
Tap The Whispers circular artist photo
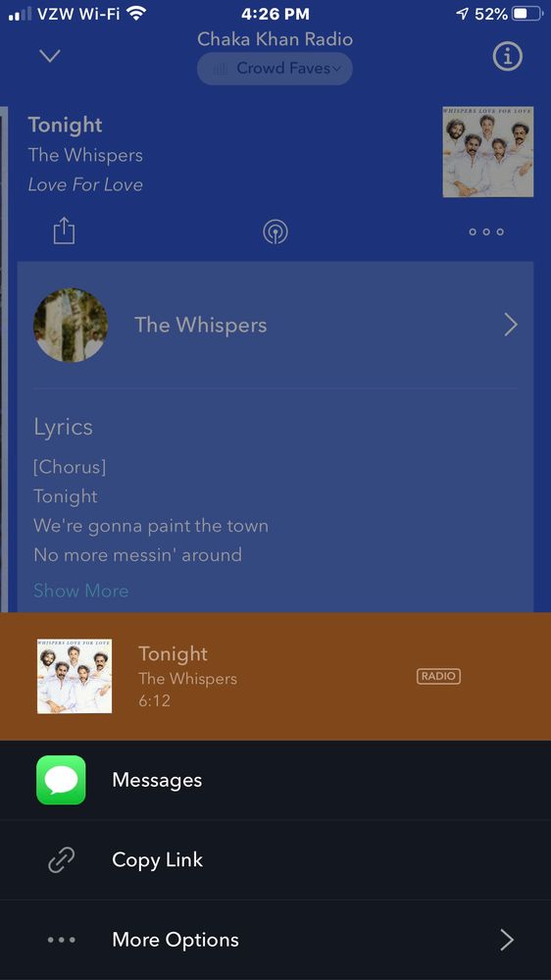[71, 325]
